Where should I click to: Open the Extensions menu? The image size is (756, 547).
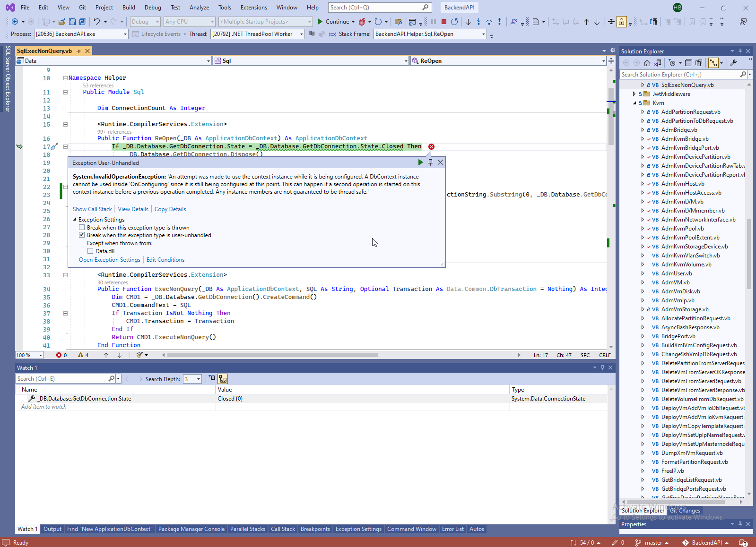254,8
